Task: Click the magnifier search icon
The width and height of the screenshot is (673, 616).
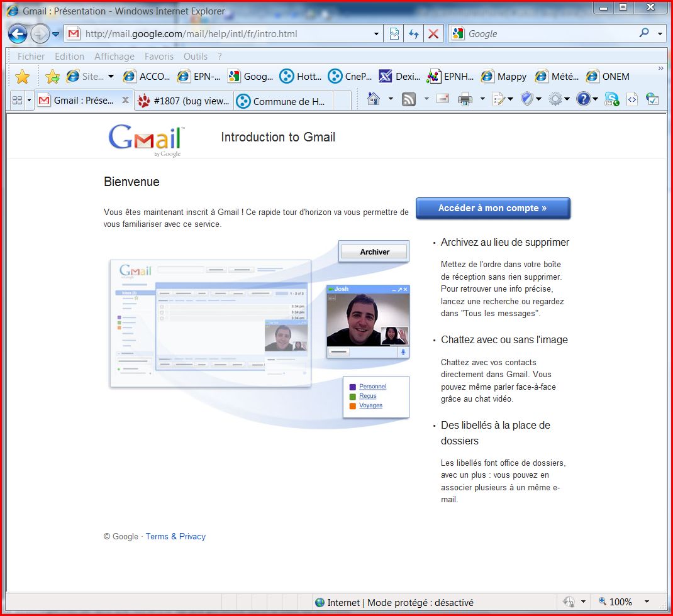Action: click(x=644, y=33)
